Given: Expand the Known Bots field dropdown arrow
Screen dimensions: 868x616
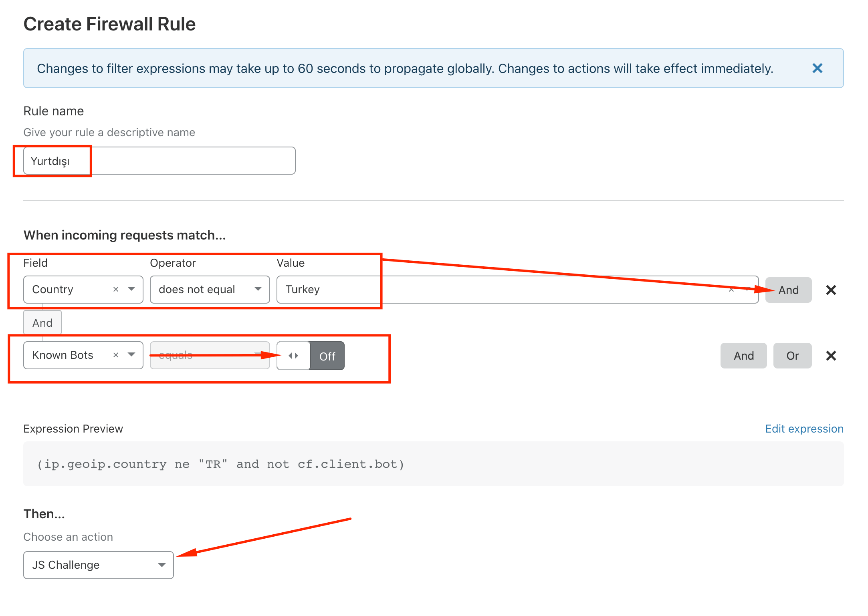Looking at the screenshot, I should 131,355.
